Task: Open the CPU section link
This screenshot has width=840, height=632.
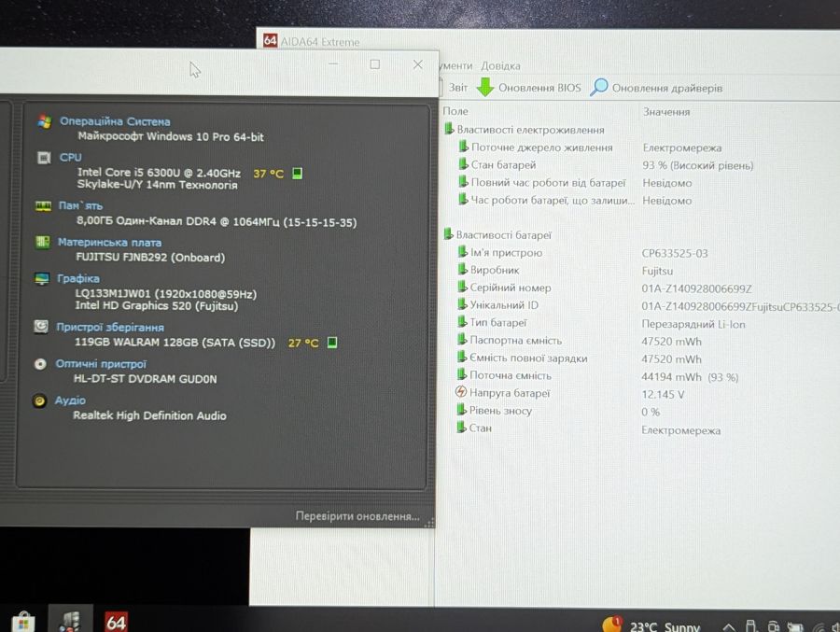Action: point(71,157)
